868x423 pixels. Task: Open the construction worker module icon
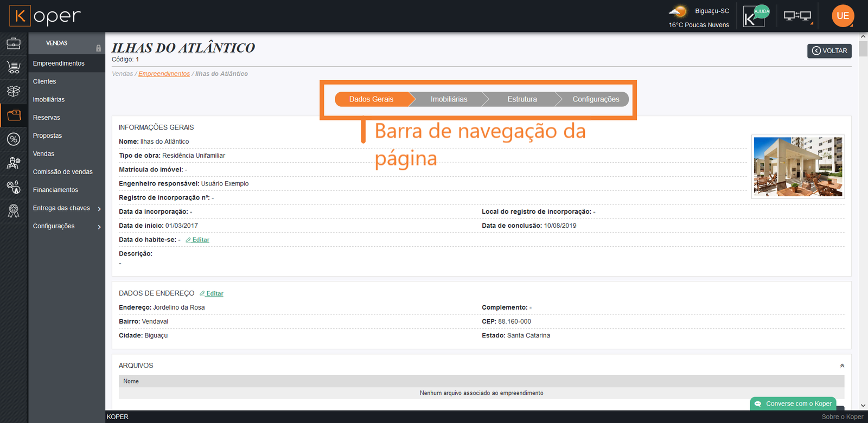[14, 163]
